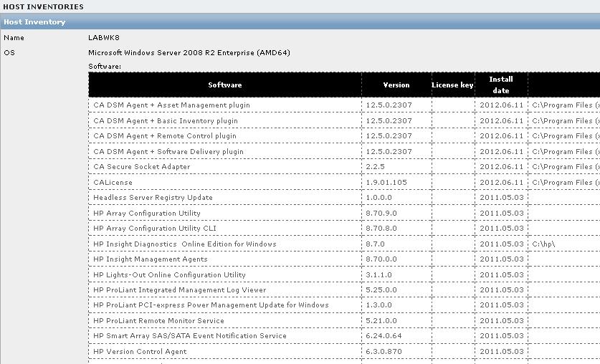The height and width of the screenshot is (364, 600).
Task: Click the Install date column header
Action: coord(501,85)
